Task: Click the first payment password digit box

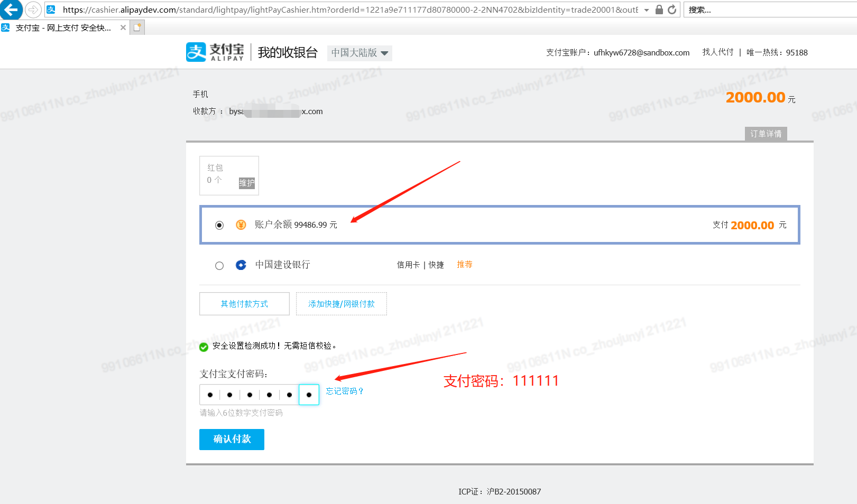Action: tap(210, 395)
